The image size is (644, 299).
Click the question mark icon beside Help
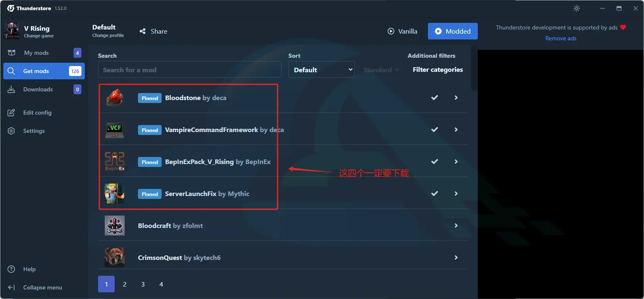click(x=12, y=269)
